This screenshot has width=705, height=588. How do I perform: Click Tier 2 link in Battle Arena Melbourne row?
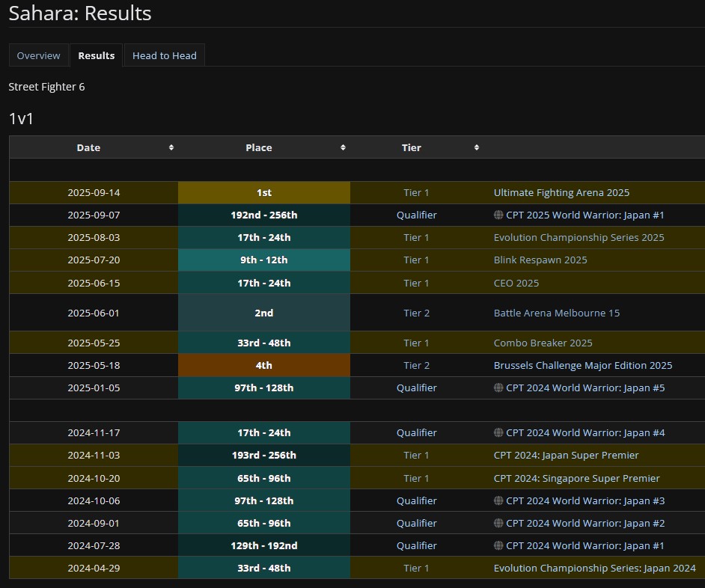[416, 313]
